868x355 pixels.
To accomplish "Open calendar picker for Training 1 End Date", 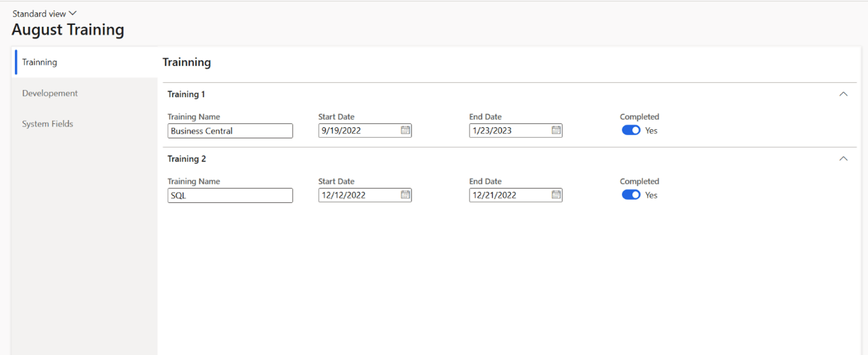I will [556, 131].
